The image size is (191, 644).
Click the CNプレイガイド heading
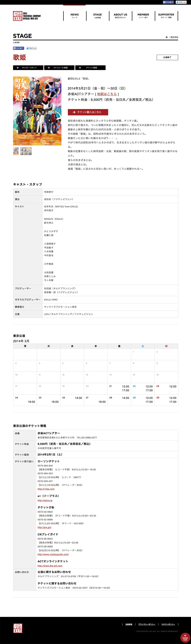pos(48,534)
